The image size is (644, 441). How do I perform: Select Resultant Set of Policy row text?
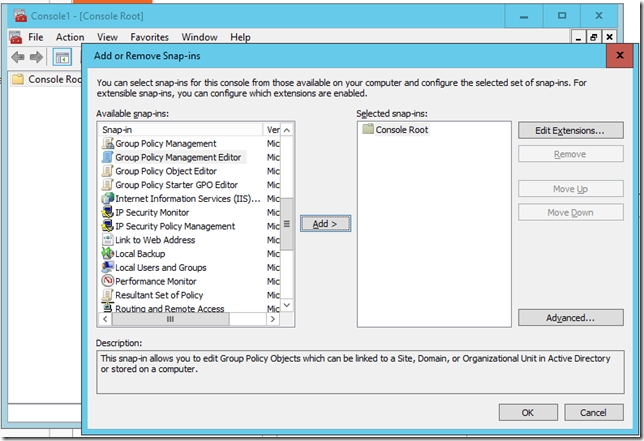click(x=159, y=295)
